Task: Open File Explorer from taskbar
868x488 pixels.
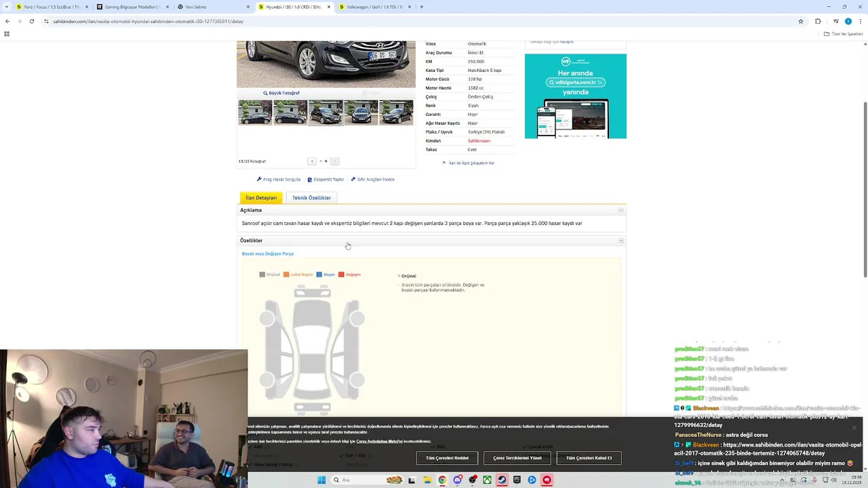Action: [427, 480]
